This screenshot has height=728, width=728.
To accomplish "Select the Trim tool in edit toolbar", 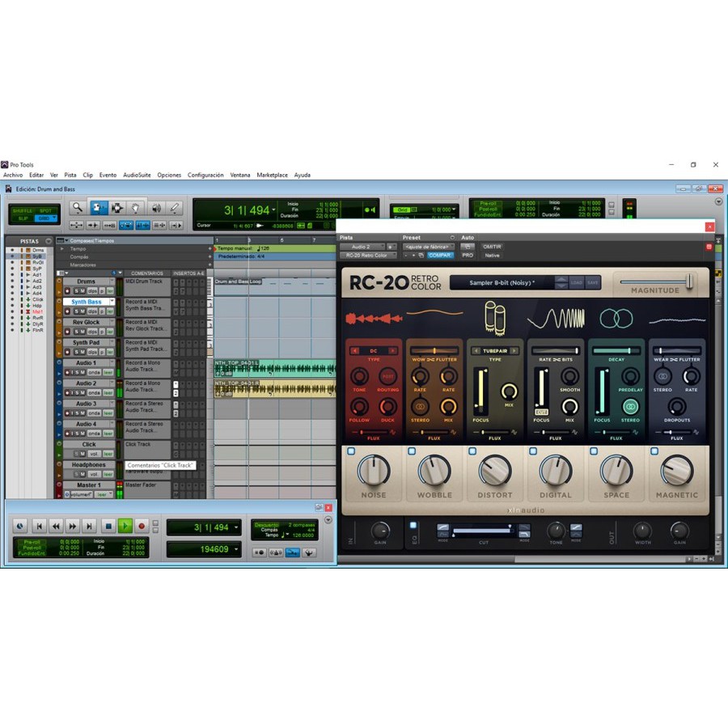I will pos(98,208).
